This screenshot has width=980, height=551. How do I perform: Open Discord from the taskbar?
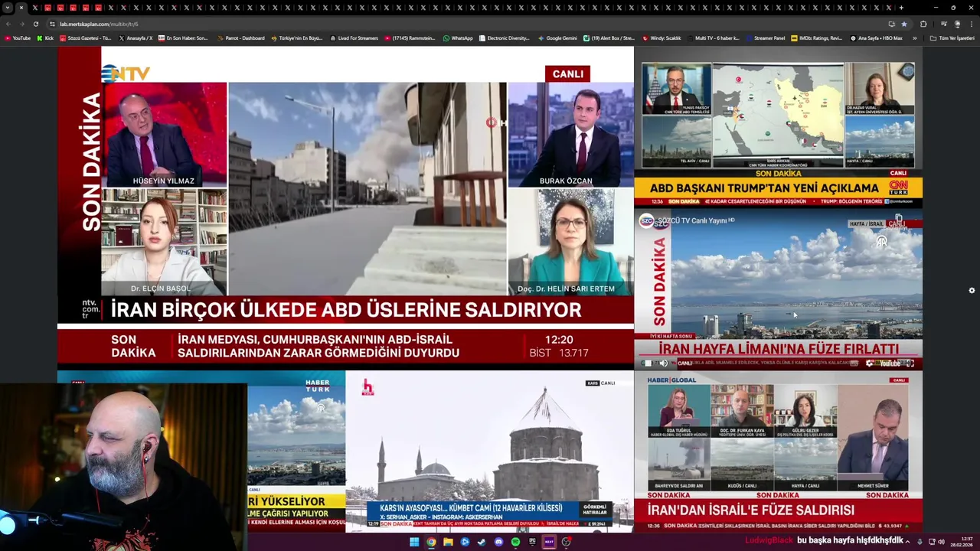[498, 542]
